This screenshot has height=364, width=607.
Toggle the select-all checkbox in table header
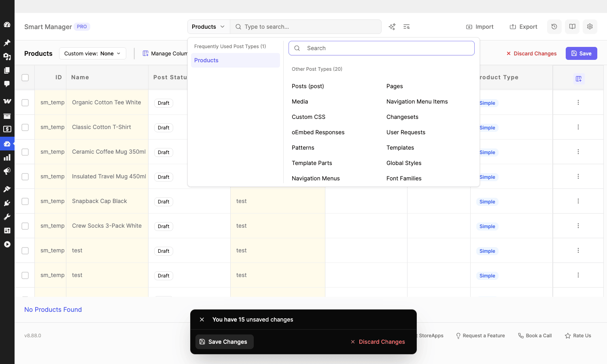25,78
